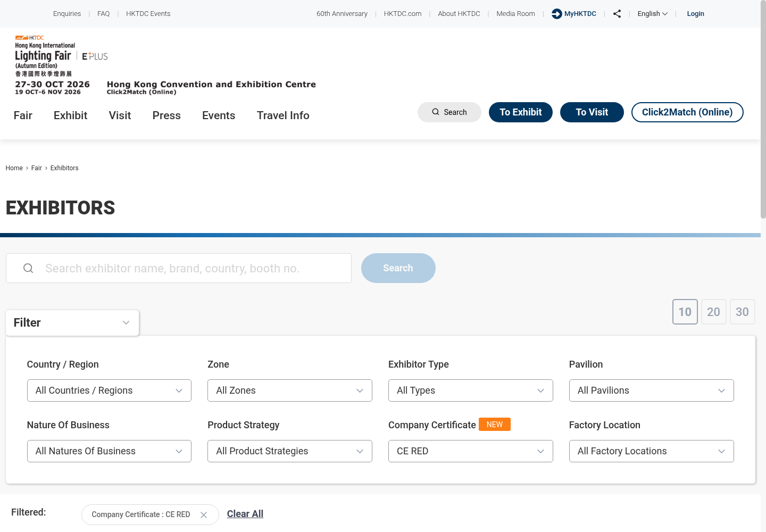Show 20 results per page

point(714,312)
